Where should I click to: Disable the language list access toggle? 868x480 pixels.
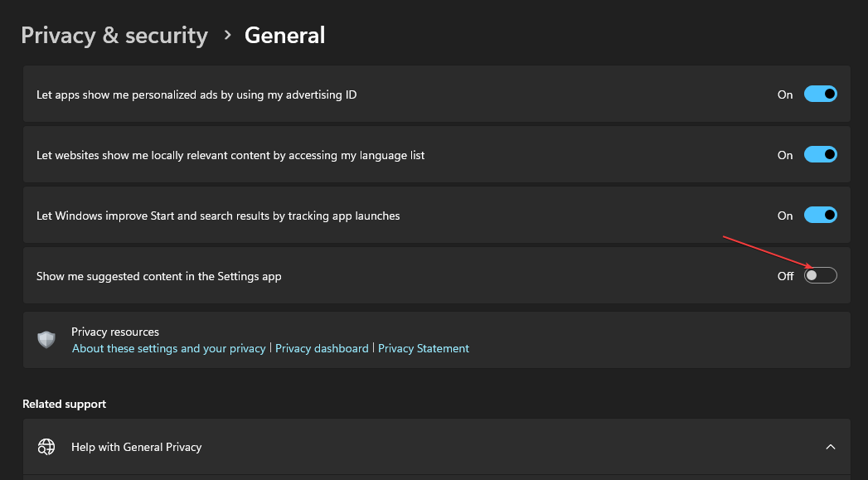820,155
